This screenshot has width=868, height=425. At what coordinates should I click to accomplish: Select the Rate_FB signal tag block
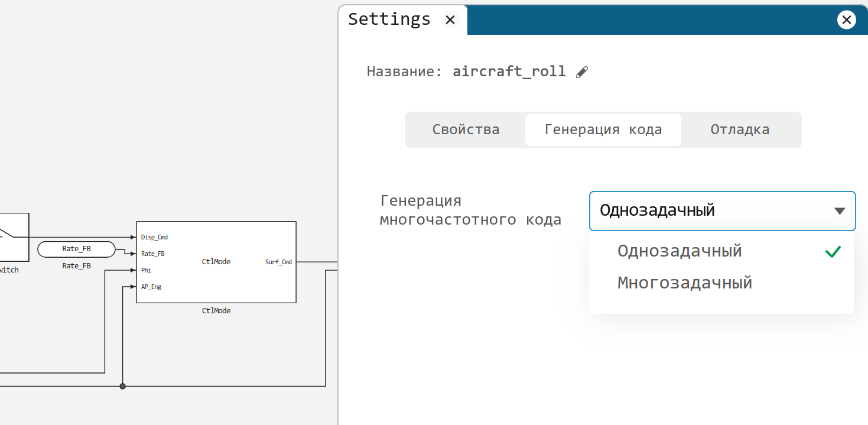coord(76,249)
